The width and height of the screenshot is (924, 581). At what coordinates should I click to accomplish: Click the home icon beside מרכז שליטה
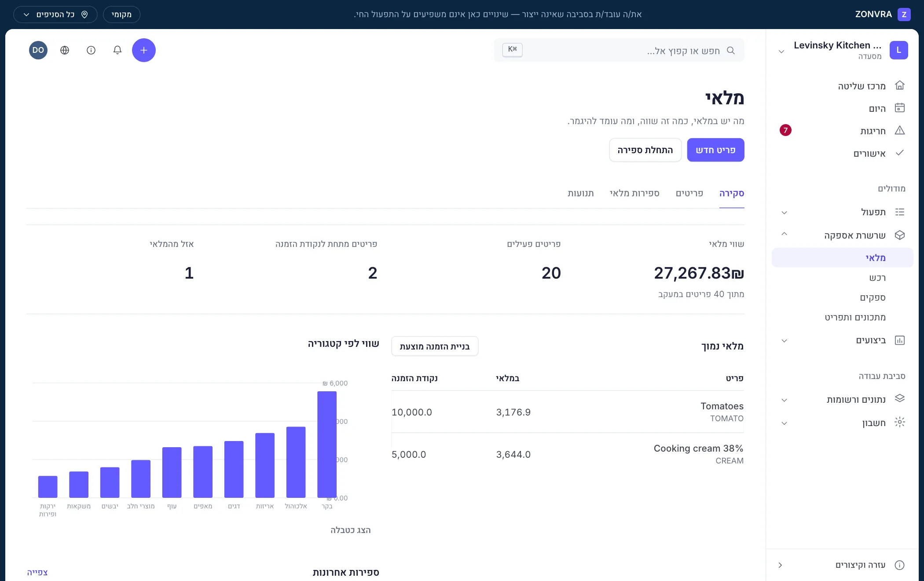click(x=900, y=85)
